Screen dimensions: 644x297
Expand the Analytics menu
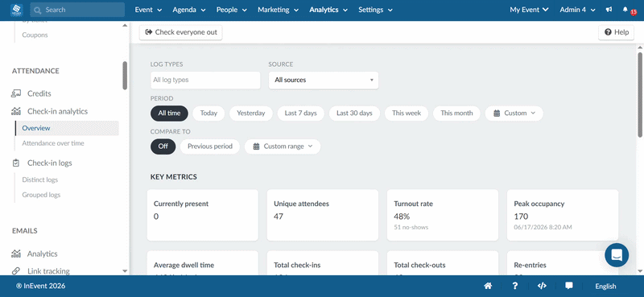[x=328, y=10]
